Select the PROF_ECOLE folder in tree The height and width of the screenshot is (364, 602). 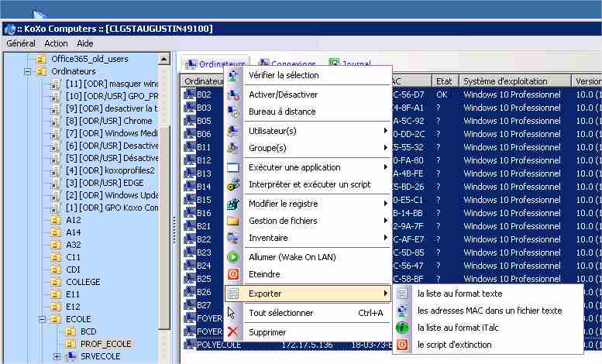pyautogui.click(x=106, y=344)
